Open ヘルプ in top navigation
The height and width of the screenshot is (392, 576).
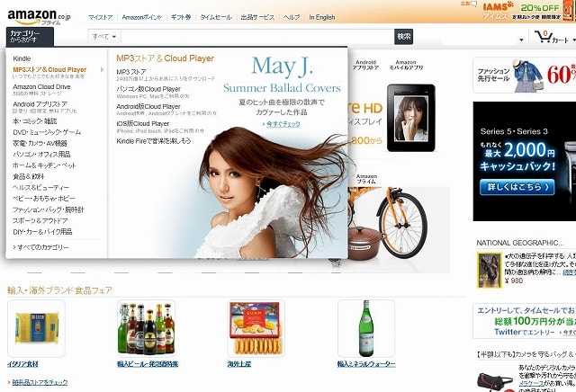click(292, 17)
